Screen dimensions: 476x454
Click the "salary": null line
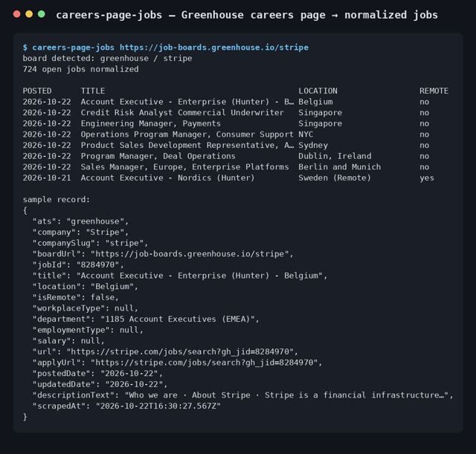point(68,341)
